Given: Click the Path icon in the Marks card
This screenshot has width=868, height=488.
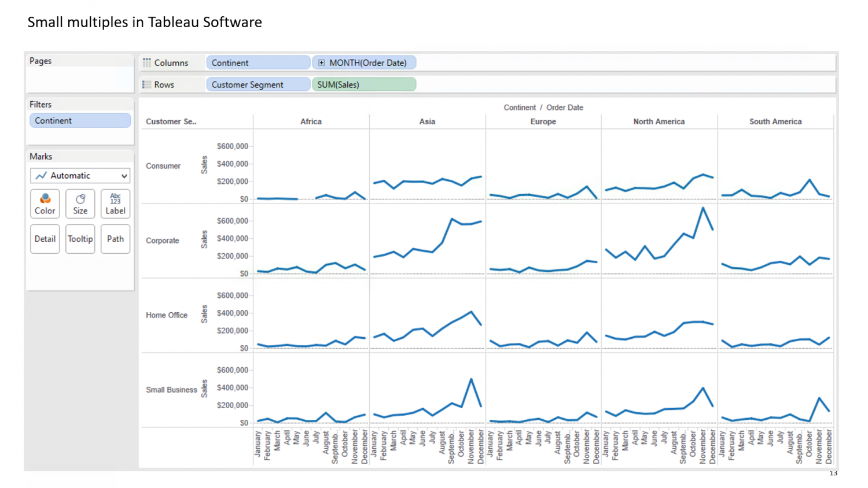Looking at the screenshot, I should click(x=115, y=239).
